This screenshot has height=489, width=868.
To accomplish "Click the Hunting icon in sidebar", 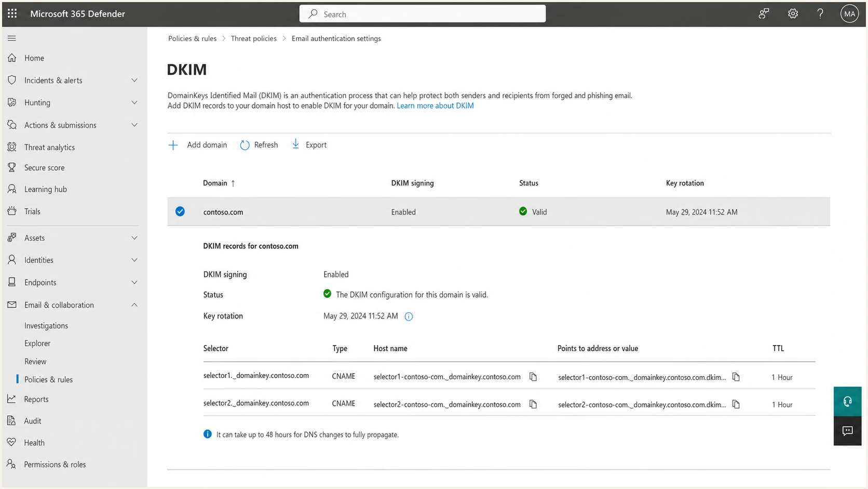I will [12, 102].
